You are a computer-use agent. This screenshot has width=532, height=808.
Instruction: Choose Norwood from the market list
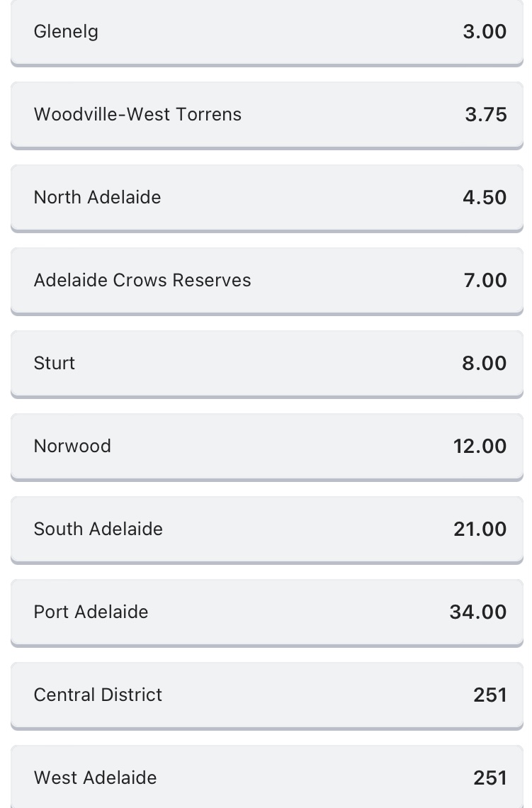tap(72, 446)
